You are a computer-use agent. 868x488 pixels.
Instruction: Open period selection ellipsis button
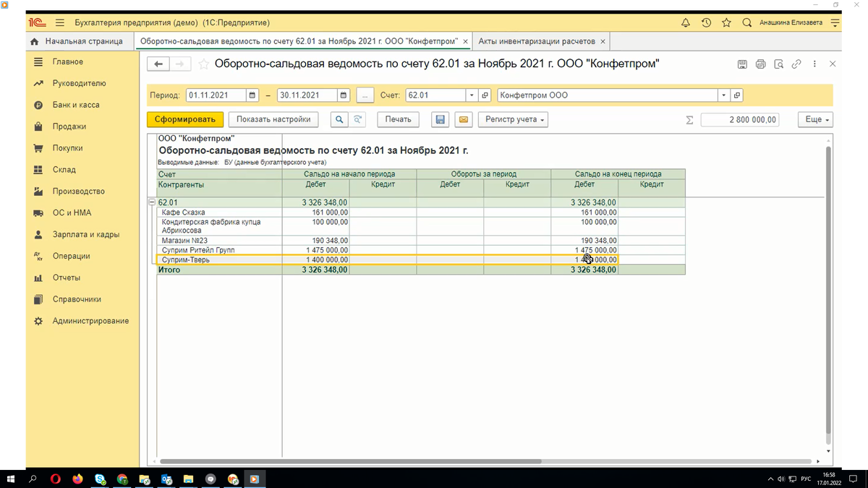(x=365, y=95)
